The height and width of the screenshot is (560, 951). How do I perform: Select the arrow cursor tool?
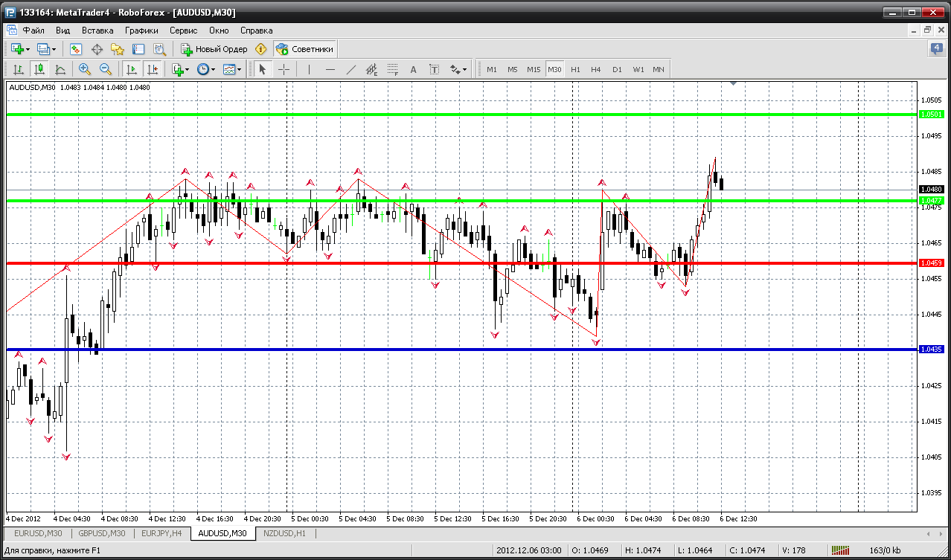point(262,69)
